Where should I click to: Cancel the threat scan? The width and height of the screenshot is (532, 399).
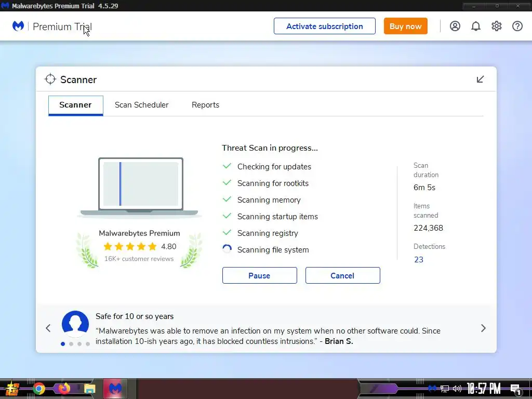[343, 275]
